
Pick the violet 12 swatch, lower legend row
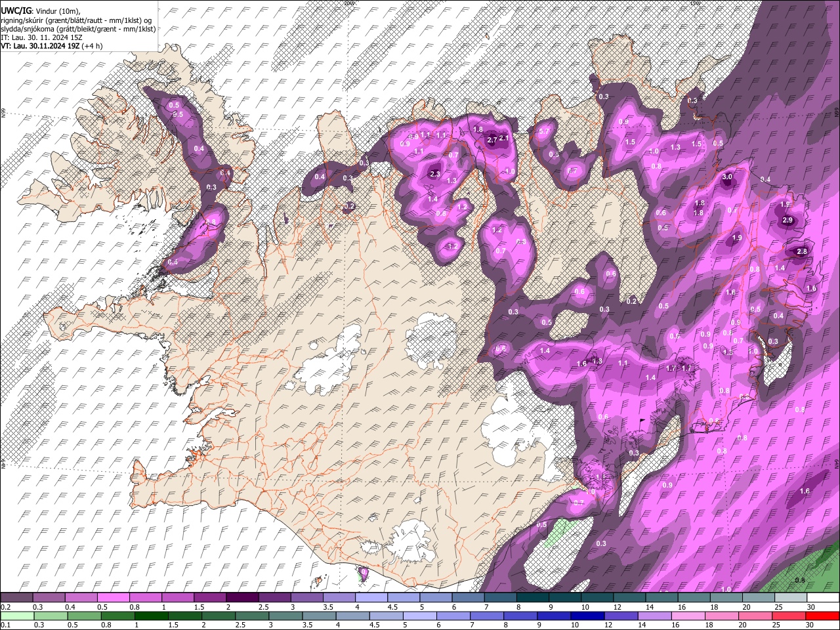[621, 616]
